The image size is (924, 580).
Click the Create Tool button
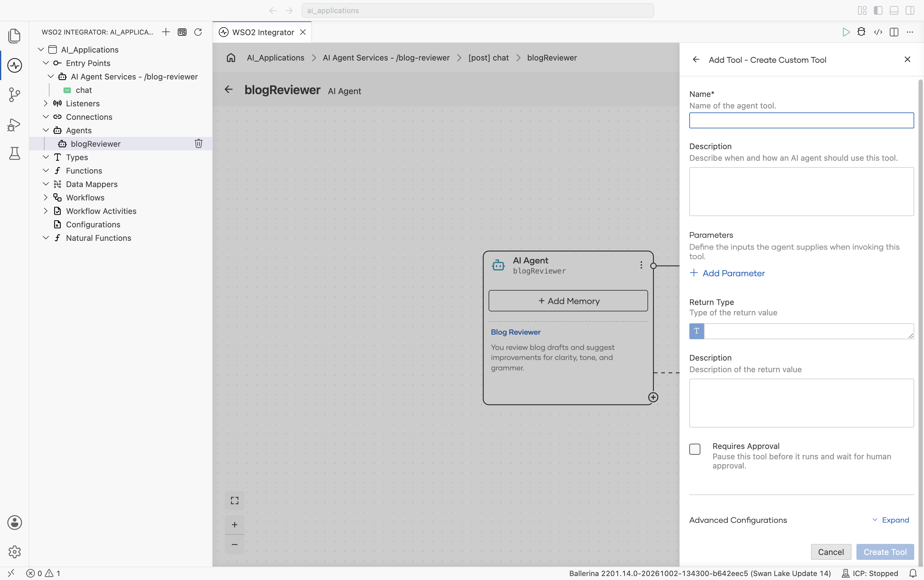pyautogui.click(x=885, y=552)
